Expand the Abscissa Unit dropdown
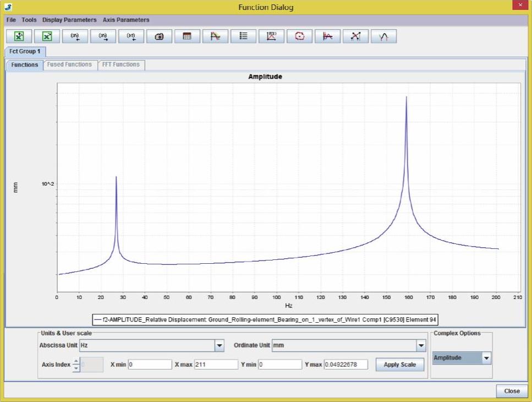 point(219,346)
